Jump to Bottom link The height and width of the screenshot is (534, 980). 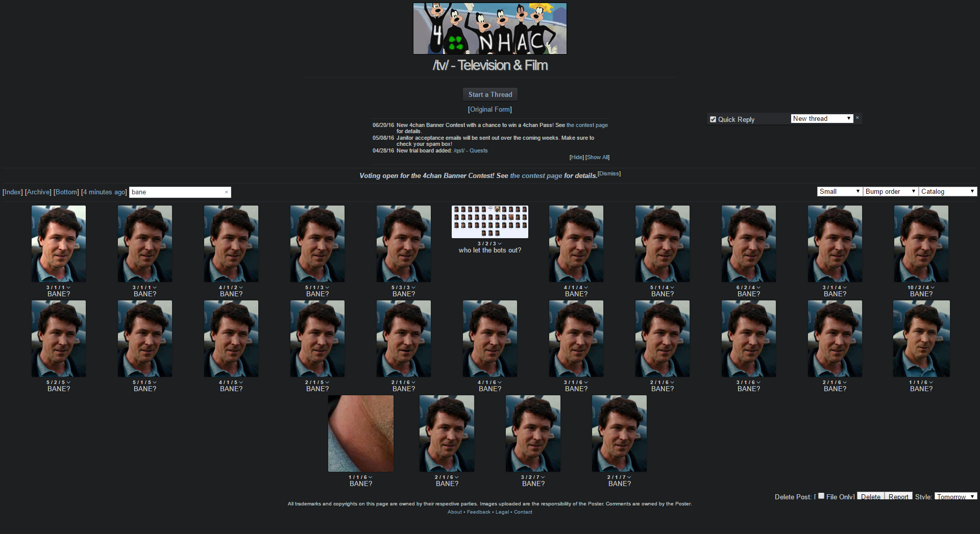(x=66, y=192)
